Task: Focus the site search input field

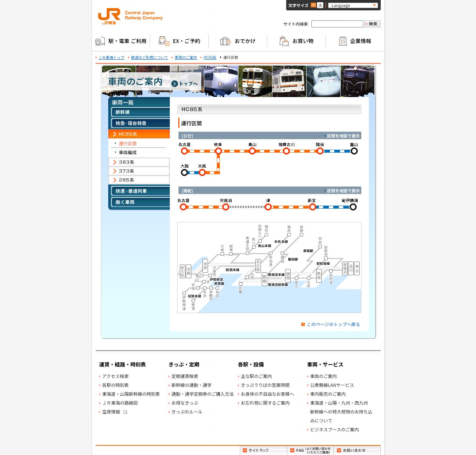Action: click(x=337, y=24)
